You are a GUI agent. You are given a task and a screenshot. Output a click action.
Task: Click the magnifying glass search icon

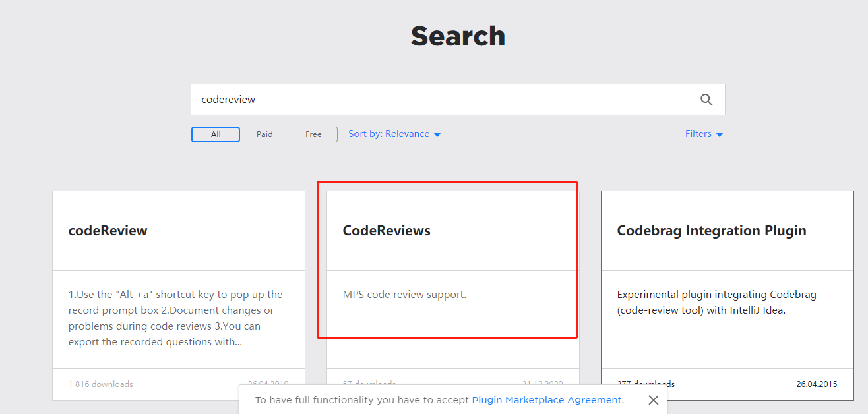(x=706, y=100)
